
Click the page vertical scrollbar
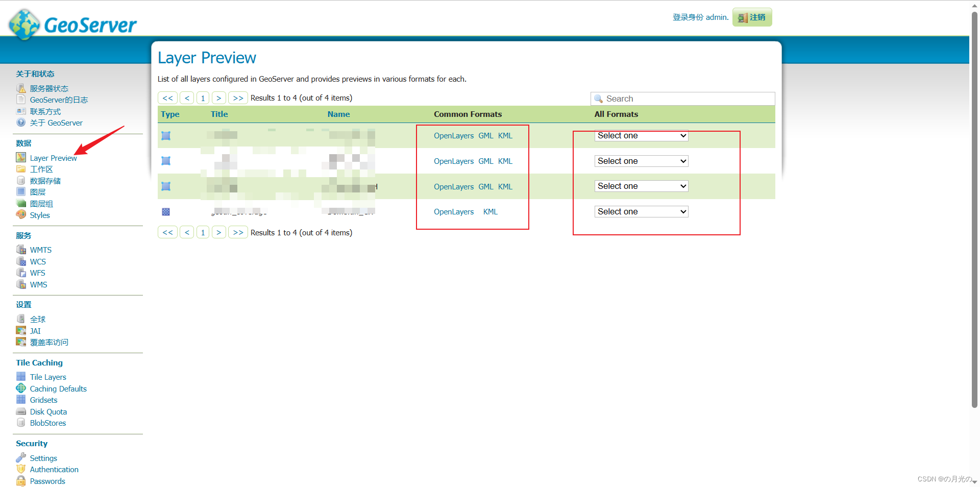pos(974,209)
